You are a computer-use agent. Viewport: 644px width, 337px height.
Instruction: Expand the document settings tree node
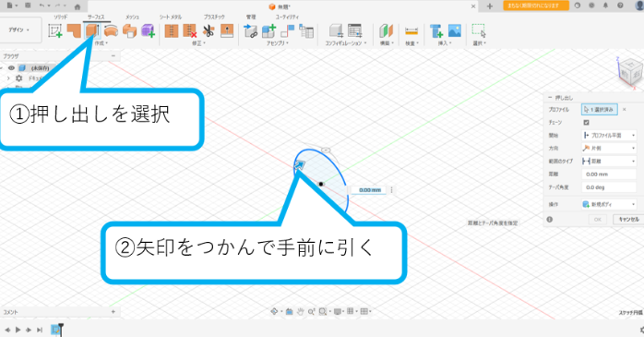click(x=8, y=78)
